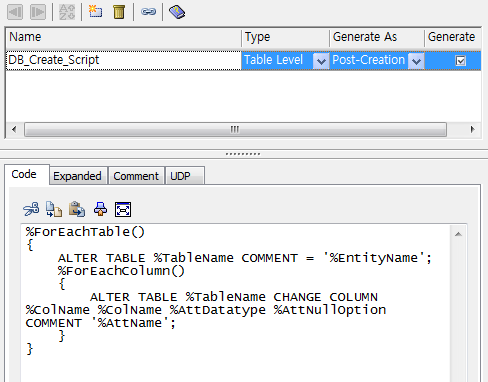Image resolution: width=488 pixels, height=382 pixels.
Task: Click the right scroll arrow of grid
Action: click(472, 129)
